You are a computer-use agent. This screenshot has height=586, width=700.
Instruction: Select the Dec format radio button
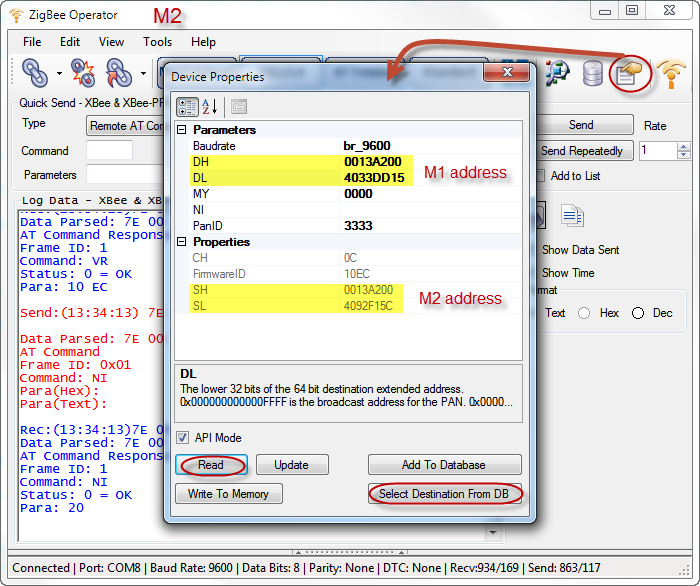point(638,313)
